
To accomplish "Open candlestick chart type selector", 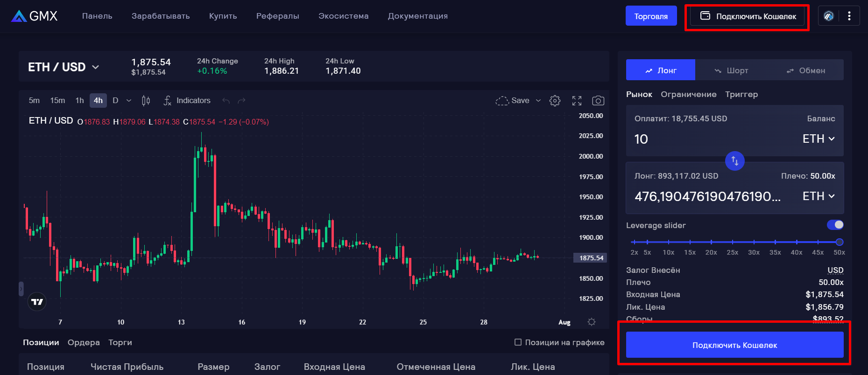I will (x=146, y=101).
